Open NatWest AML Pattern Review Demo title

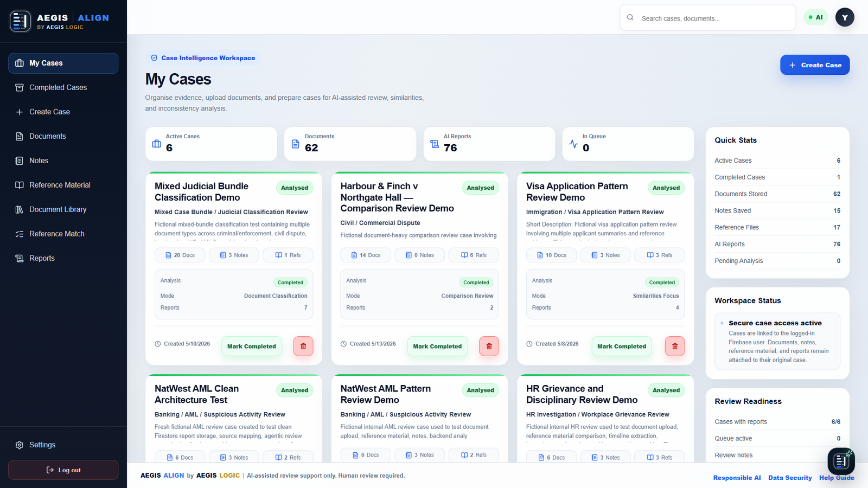(x=386, y=394)
